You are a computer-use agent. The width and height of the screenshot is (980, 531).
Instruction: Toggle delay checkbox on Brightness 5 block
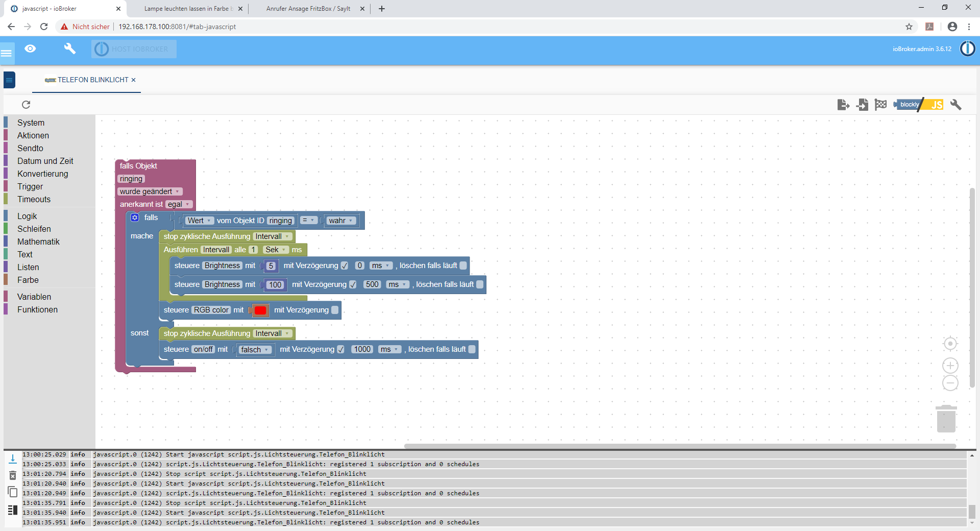click(x=345, y=265)
